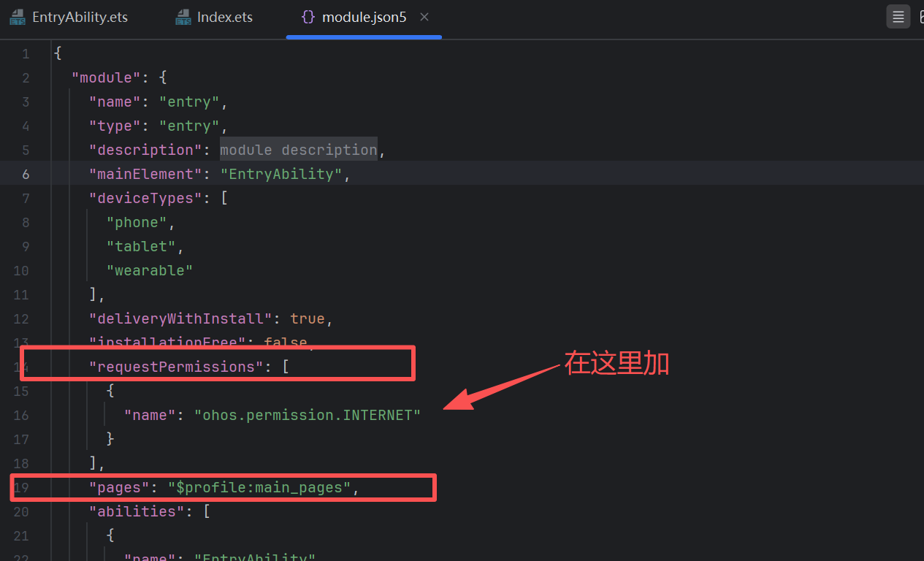Click "ohos.permission.INTERNET" value
The width and height of the screenshot is (924, 561).
coord(308,415)
